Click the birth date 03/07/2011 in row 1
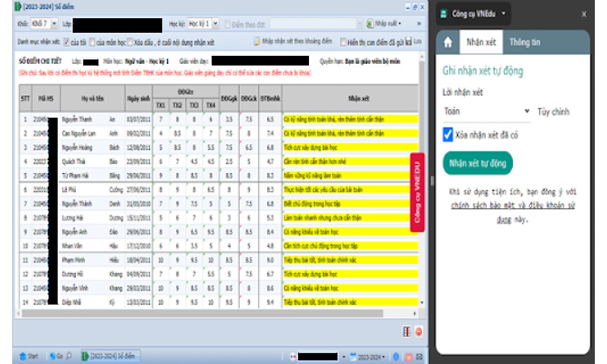The image size is (607, 364). point(138,119)
